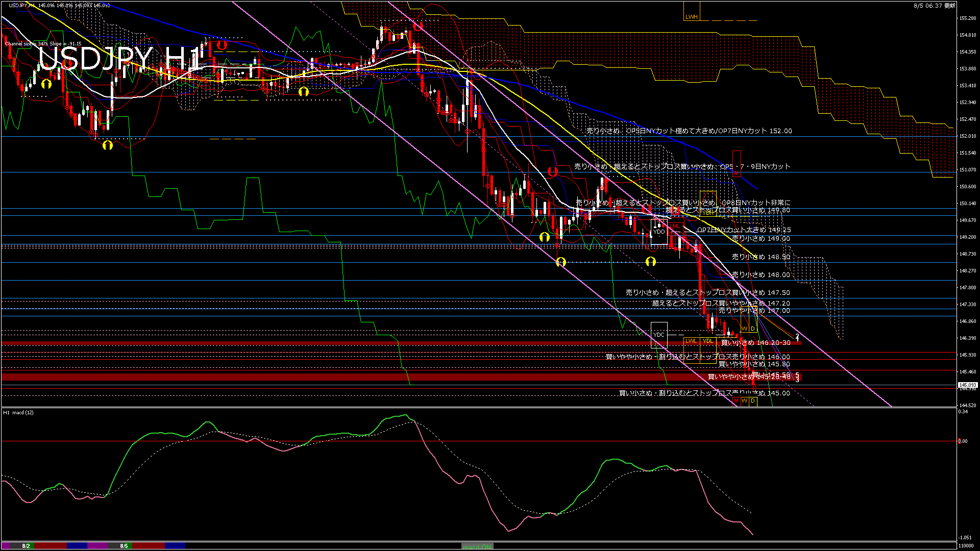Toggle the macd ON button at the bottom
Viewport: 980px width, 551px height.
coord(477,546)
